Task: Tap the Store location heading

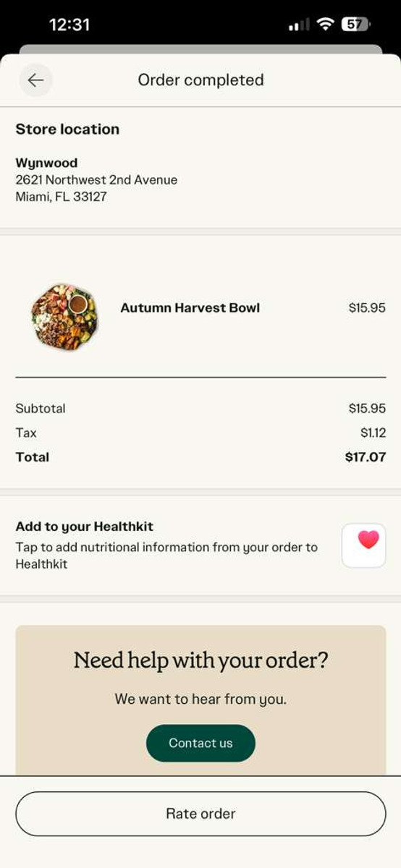Action: [67, 129]
